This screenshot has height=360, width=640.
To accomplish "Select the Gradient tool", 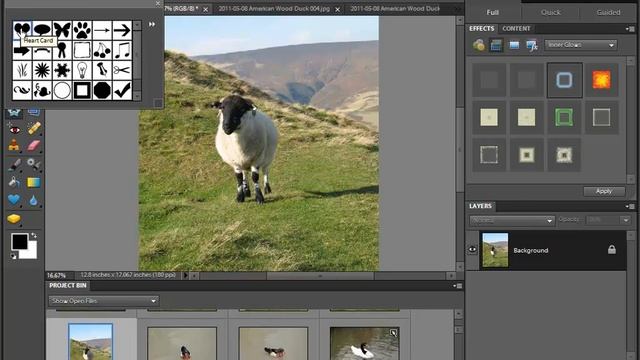I will point(34,182).
